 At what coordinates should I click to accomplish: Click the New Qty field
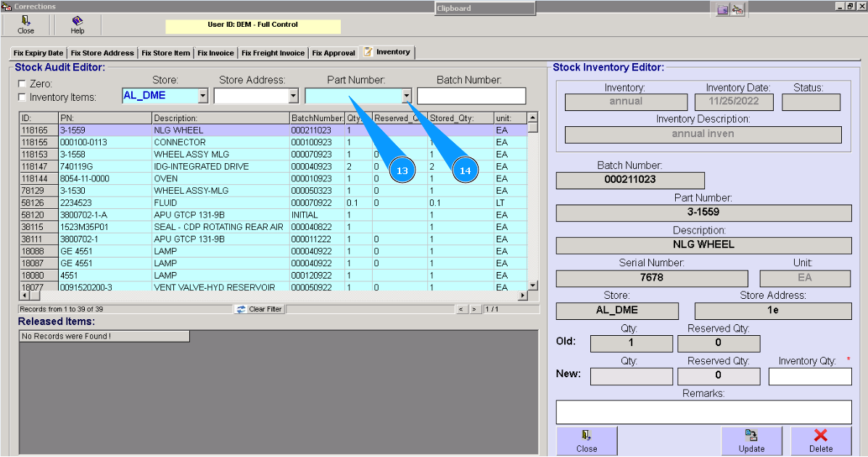(x=631, y=376)
